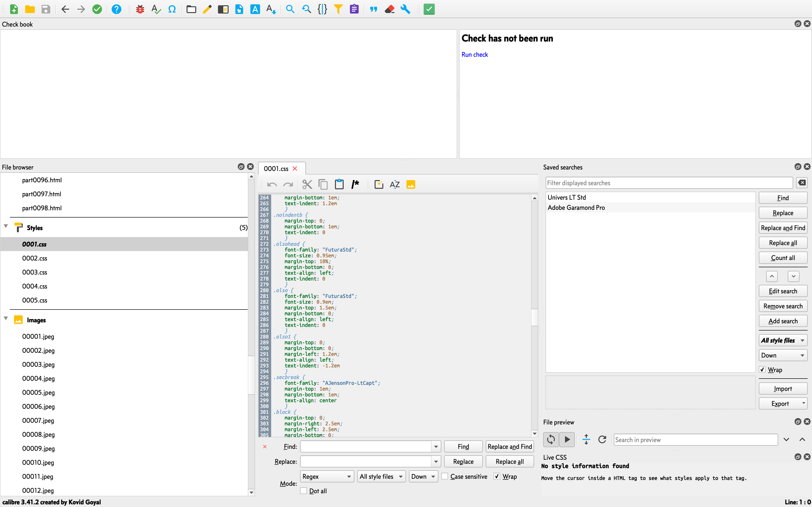Open the Omega special character inserter
This screenshot has width=812, height=507.
tap(172, 9)
